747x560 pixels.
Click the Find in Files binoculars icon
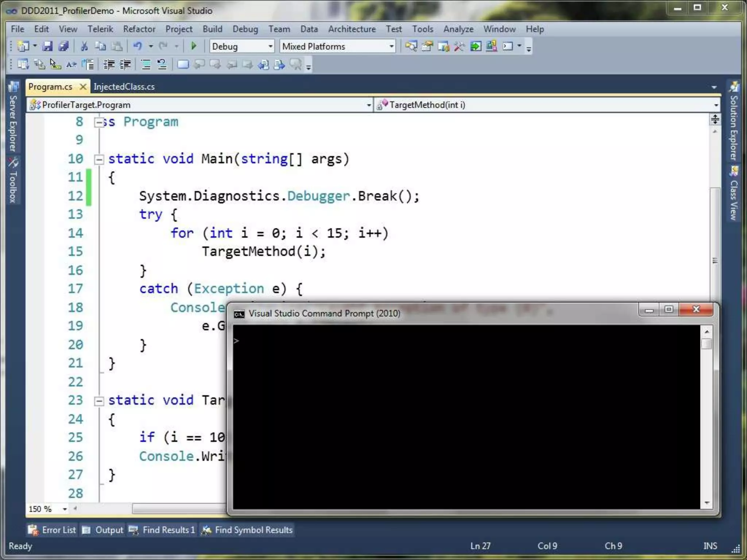411,46
